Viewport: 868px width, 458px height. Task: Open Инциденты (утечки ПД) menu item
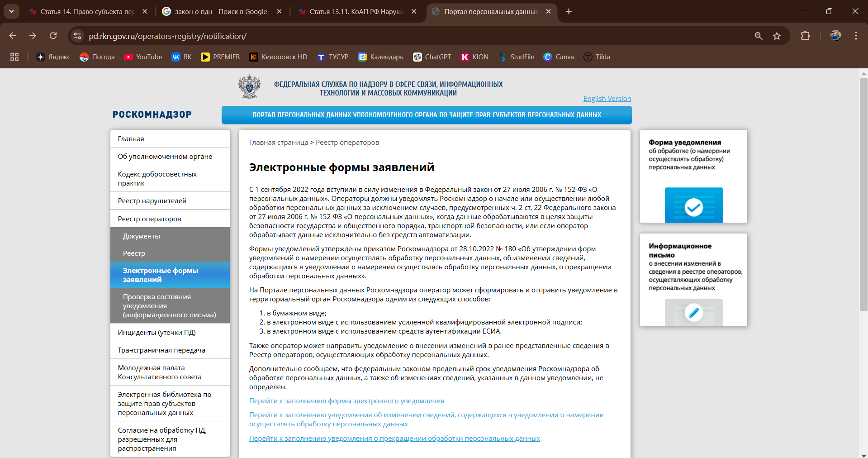170,333
